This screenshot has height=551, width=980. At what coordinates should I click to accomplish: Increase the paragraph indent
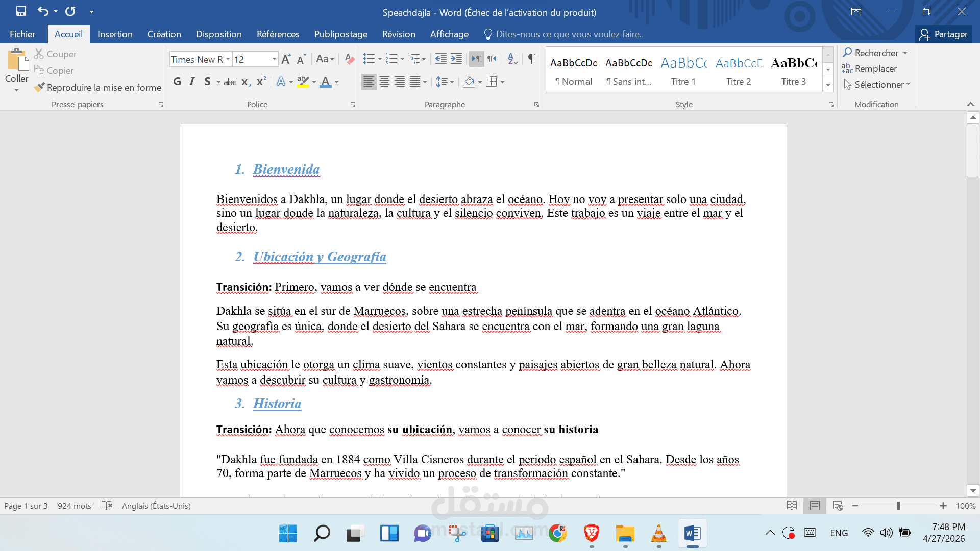pyautogui.click(x=456, y=59)
